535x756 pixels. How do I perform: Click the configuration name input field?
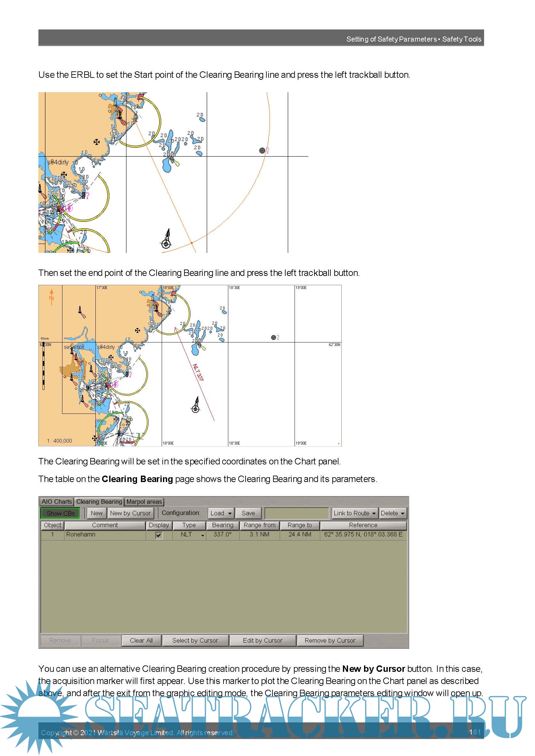[x=296, y=513]
